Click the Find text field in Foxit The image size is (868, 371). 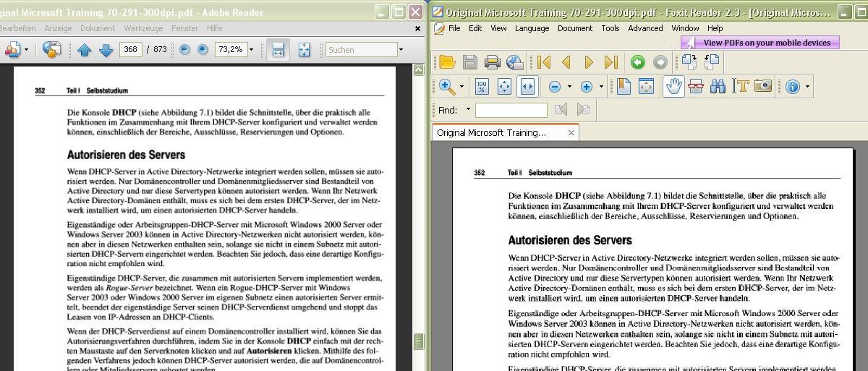coord(511,110)
